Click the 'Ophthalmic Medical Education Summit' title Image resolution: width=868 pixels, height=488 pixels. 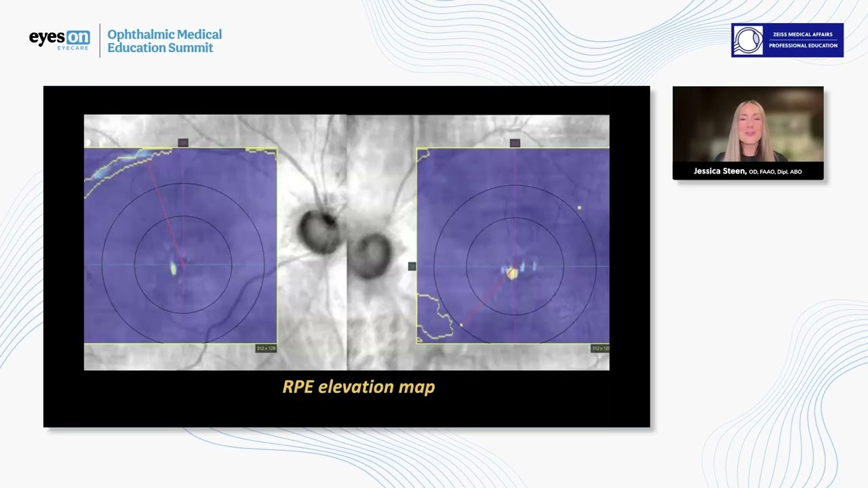coord(165,41)
